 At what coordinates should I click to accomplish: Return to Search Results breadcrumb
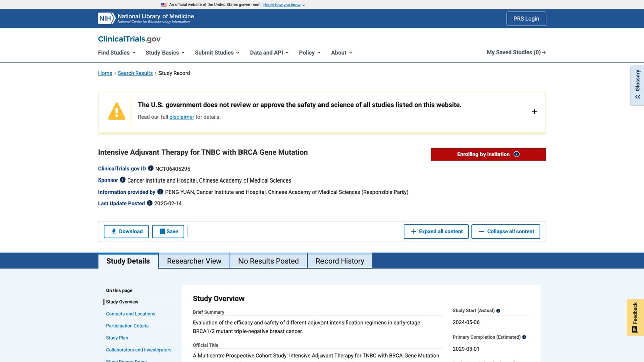[135, 73]
